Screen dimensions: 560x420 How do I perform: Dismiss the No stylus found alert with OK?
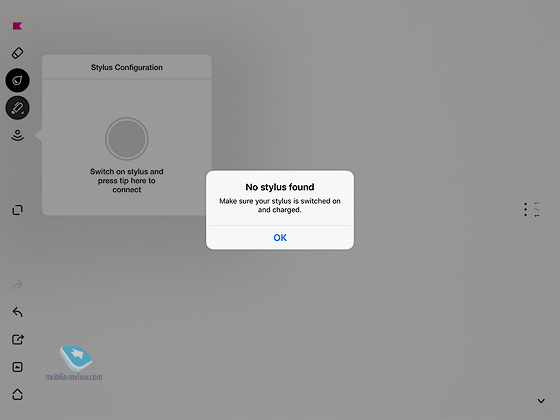[x=280, y=238]
